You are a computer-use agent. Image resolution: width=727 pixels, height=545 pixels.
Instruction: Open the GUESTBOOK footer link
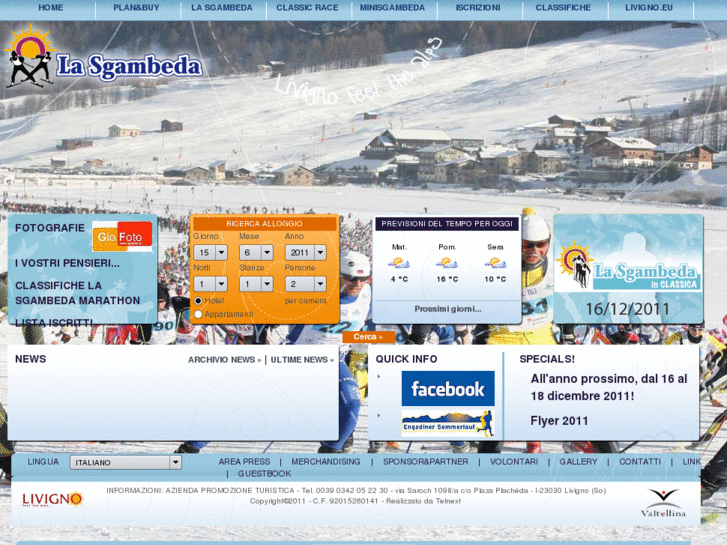coord(264,474)
